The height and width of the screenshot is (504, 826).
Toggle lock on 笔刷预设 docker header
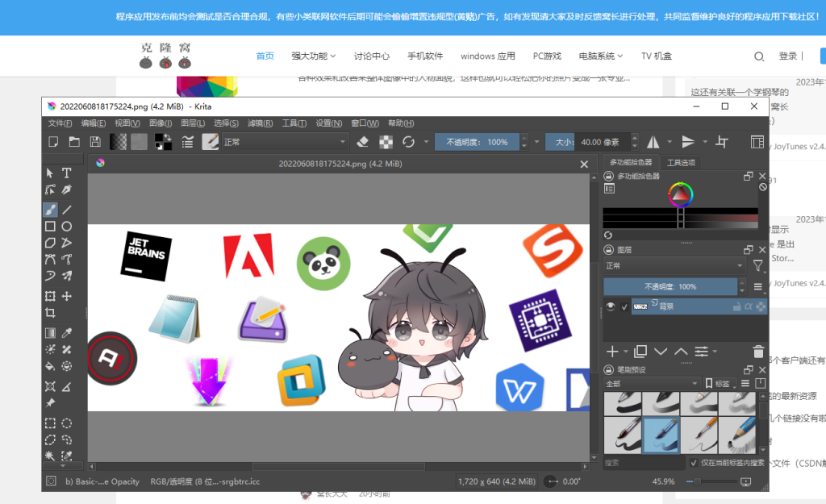(608, 369)
